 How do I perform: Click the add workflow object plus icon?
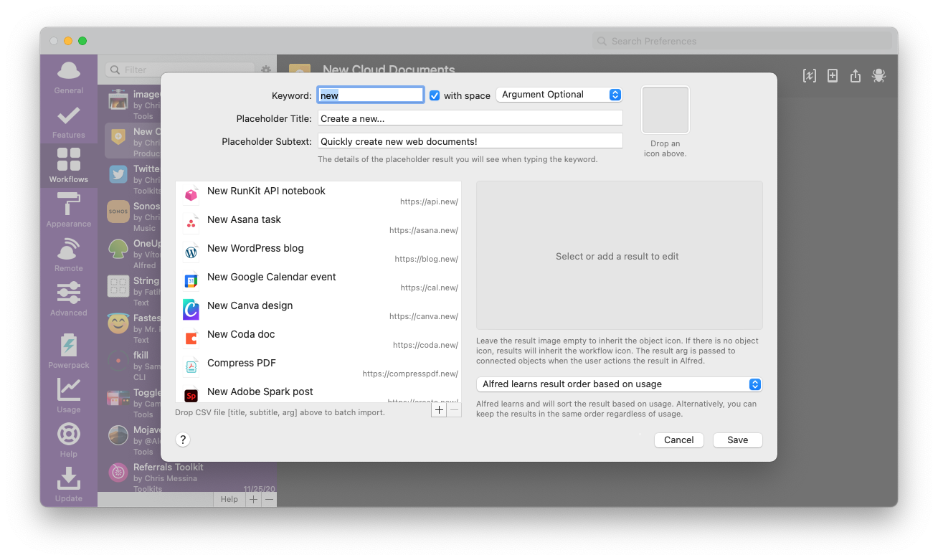[833, 75]
